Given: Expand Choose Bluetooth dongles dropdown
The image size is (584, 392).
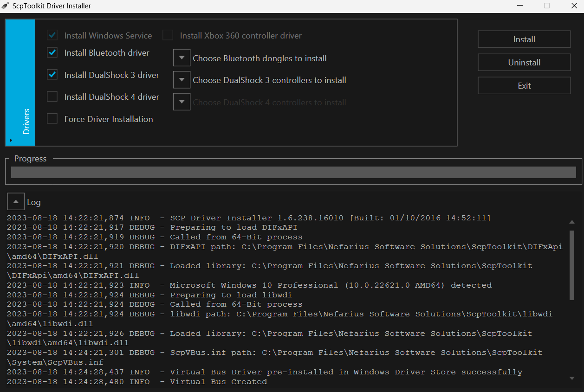Looking at the screenshot, I should click(182, 58).
